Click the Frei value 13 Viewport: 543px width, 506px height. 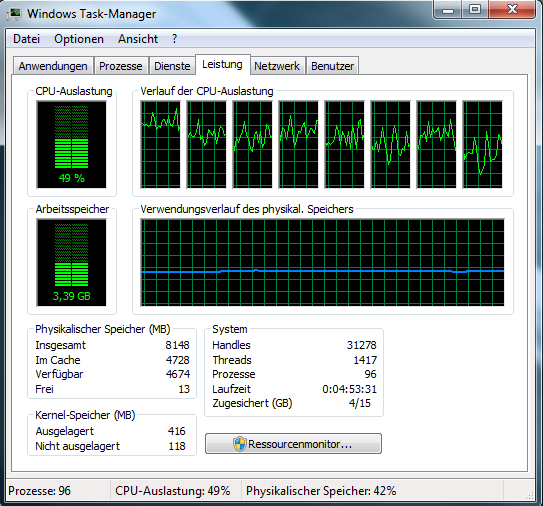[x=184, y=389]
